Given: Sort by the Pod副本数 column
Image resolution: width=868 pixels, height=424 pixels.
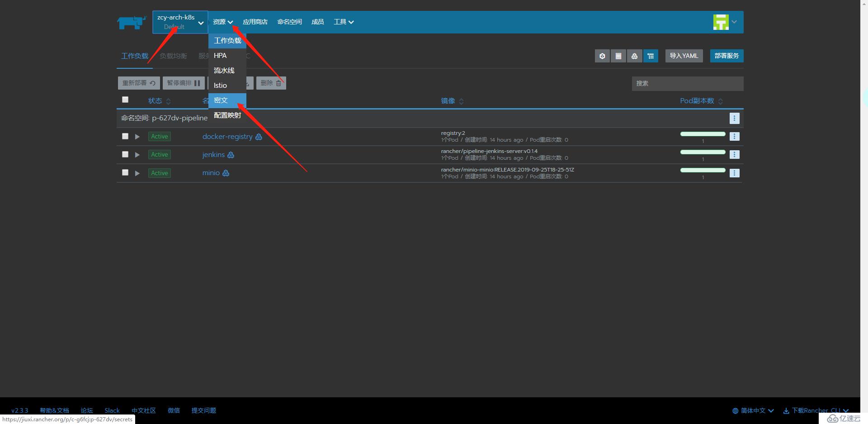Looking at the screenshot, I should (x=701, y=101).
